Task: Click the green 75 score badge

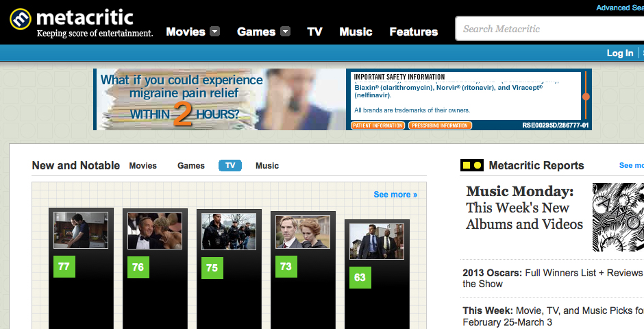Action: pyautogui.click(x=212, y=268)
